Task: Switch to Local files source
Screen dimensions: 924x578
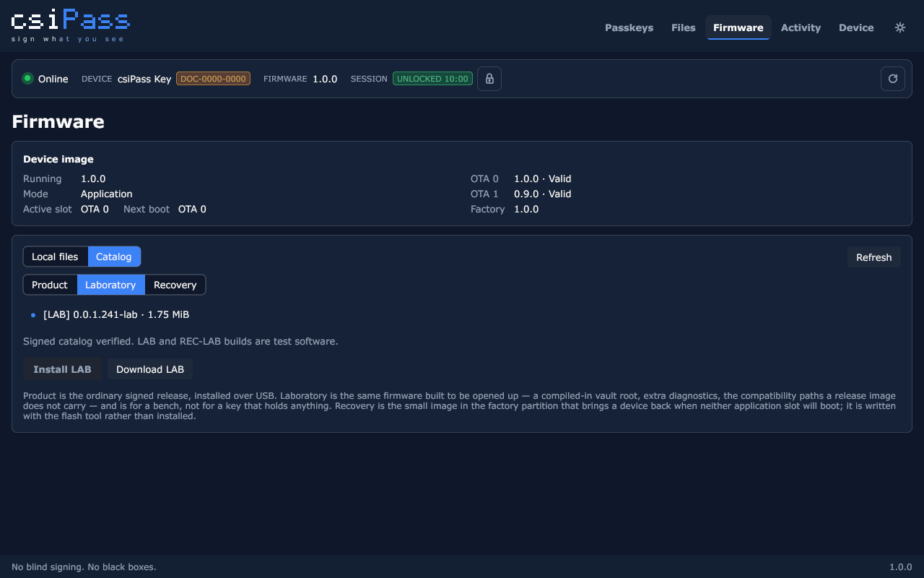Action: click(56, 256)
